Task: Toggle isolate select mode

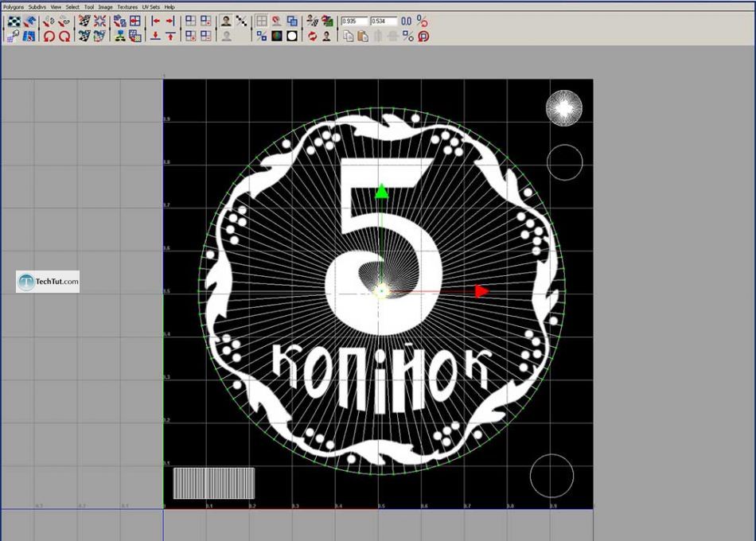Action: click(x=191, y=21)
